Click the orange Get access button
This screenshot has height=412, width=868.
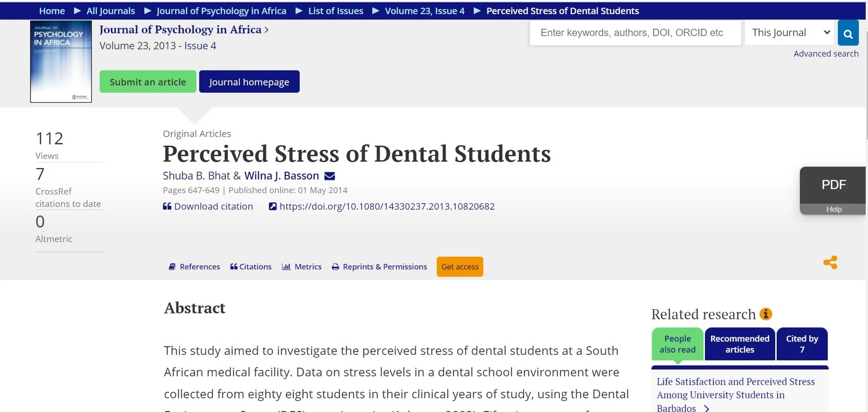[460, 267]
